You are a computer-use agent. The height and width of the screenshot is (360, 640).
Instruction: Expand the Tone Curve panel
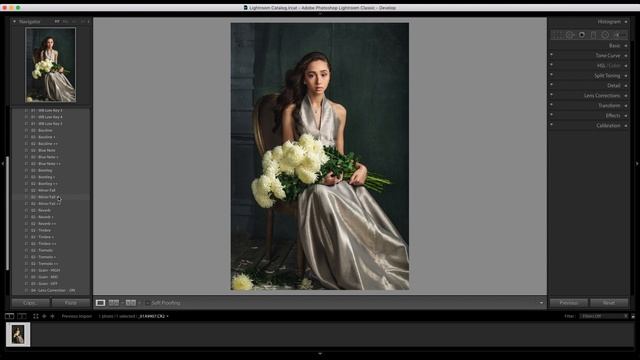(x=626, y=56)
